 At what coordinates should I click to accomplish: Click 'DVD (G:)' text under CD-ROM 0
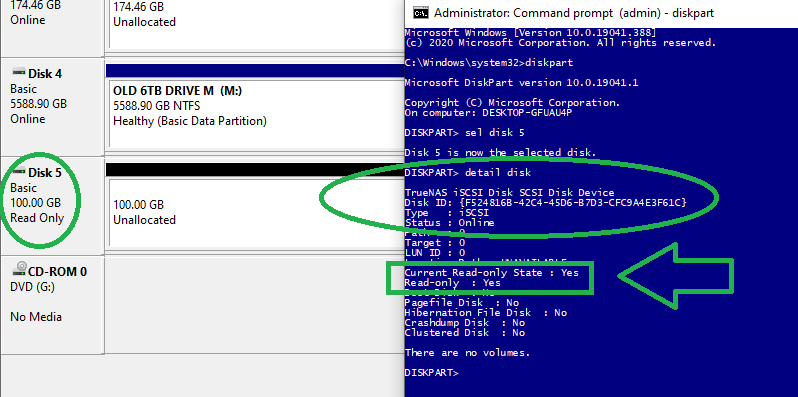point(33,287)
